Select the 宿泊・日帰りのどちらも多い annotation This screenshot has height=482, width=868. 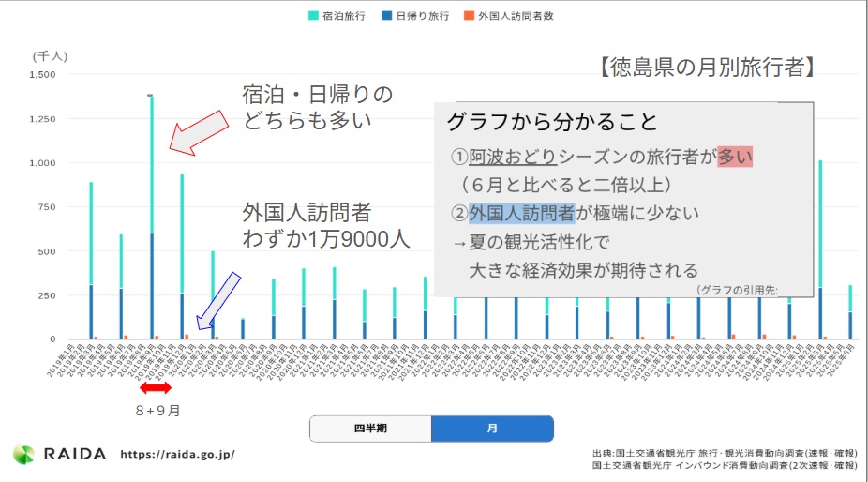[317, 106]
